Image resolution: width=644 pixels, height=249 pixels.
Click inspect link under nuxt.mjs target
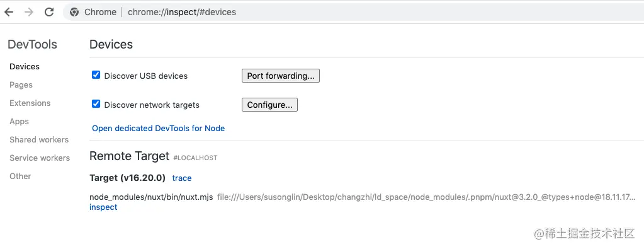click(x=103, y=207)
